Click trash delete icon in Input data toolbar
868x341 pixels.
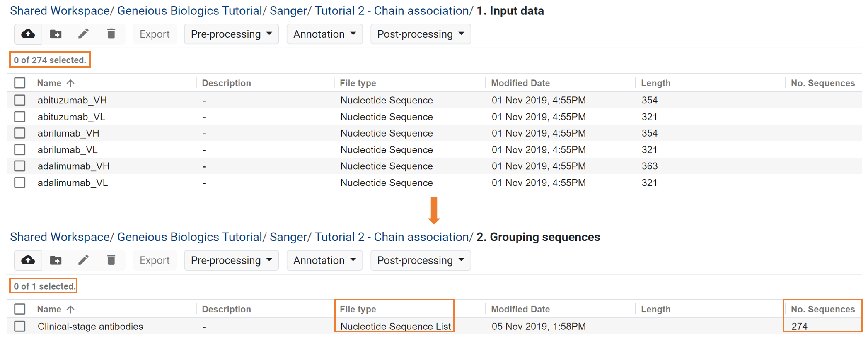tap(111, 34)
